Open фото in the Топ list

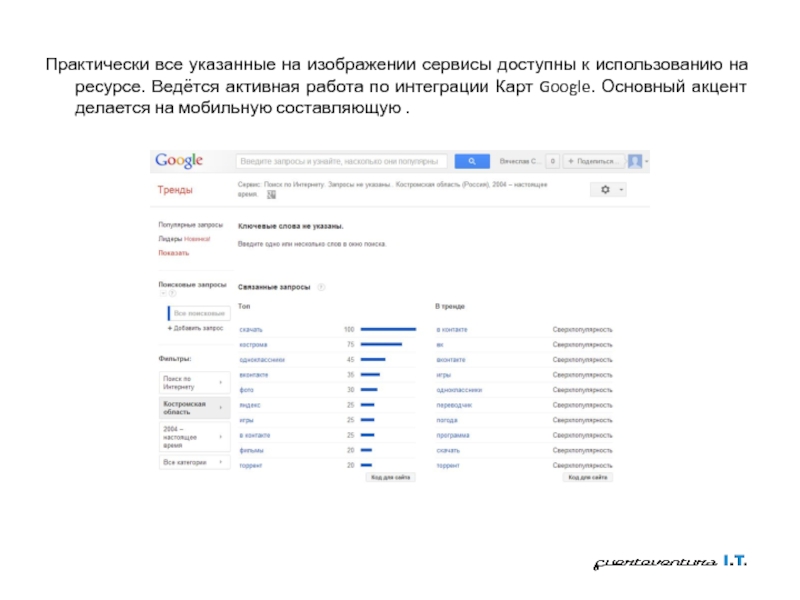pos(246,390)
